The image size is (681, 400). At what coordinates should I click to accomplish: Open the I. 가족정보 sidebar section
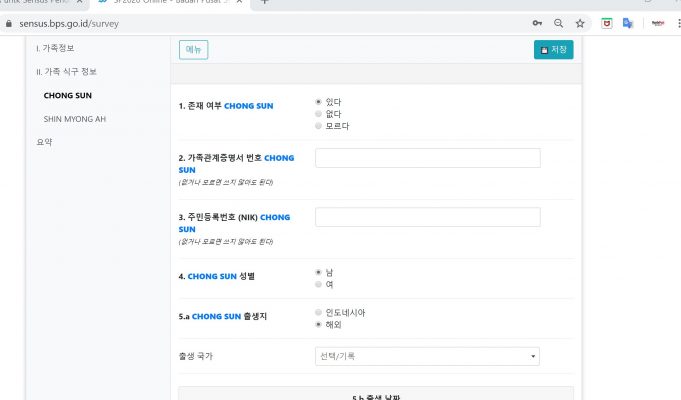tap(55, 48)
